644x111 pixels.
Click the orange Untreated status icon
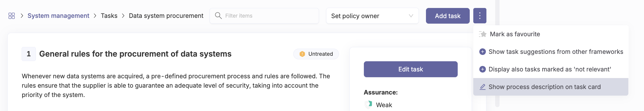point(302,54)
